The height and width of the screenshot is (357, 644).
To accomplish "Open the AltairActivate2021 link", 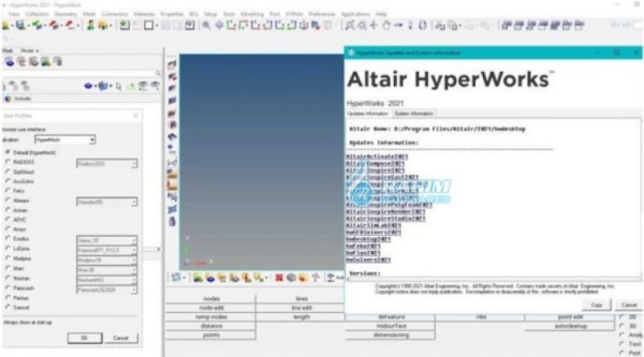I will point(377,156).
